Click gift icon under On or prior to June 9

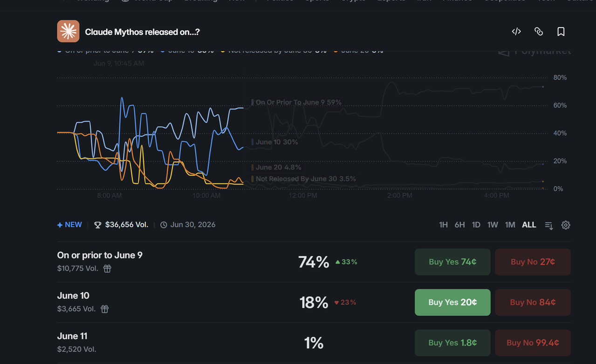[x=107, y=269]
